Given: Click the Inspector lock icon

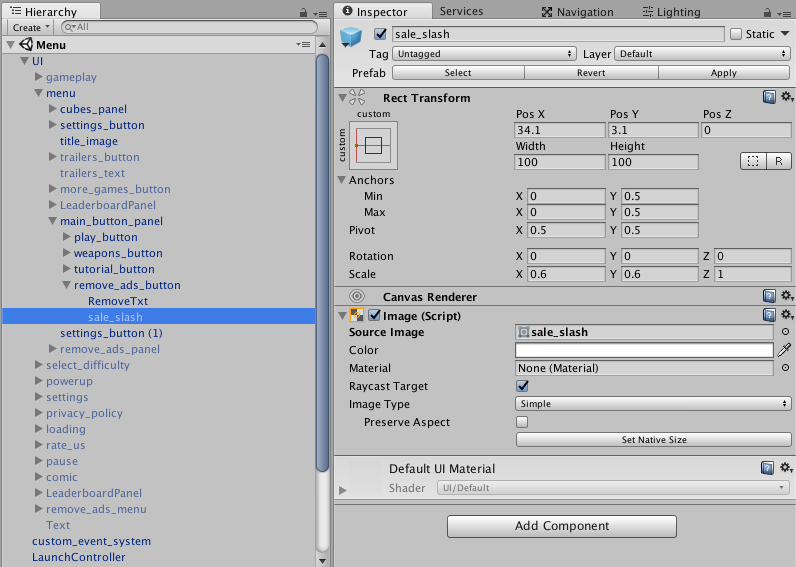Looking at the screenshot, I should [767, 12].
